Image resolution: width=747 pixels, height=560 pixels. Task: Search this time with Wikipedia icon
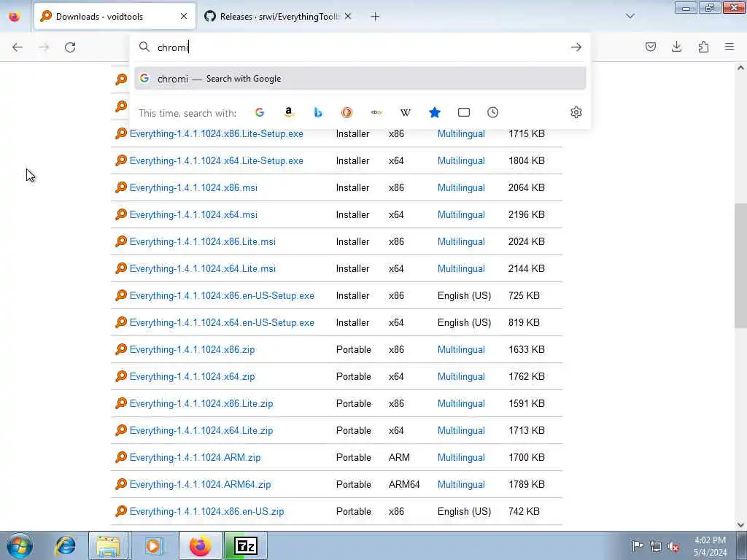coord(406,112)
